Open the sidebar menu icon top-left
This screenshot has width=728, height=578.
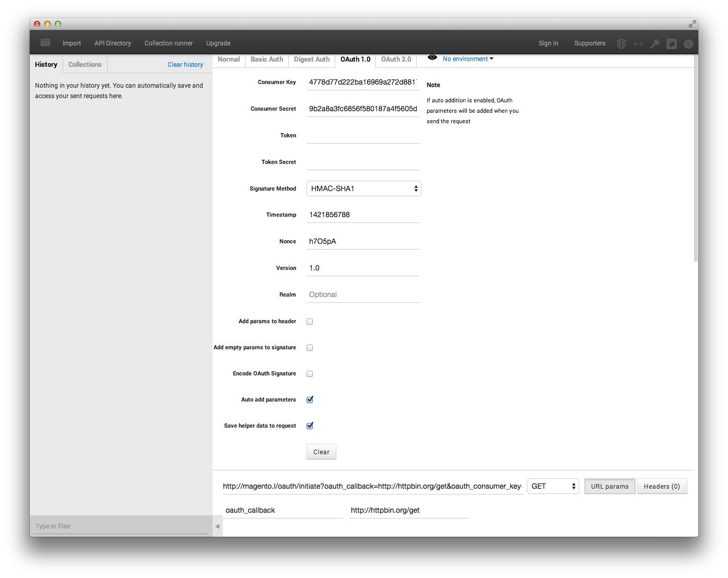pos(45,42)
